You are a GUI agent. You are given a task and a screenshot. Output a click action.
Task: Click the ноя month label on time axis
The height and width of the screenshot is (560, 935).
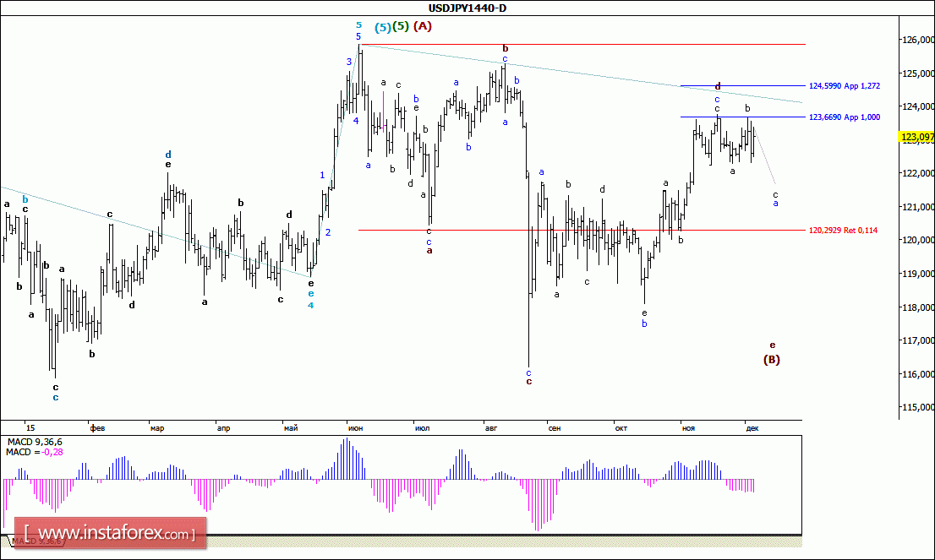point(689,428)
